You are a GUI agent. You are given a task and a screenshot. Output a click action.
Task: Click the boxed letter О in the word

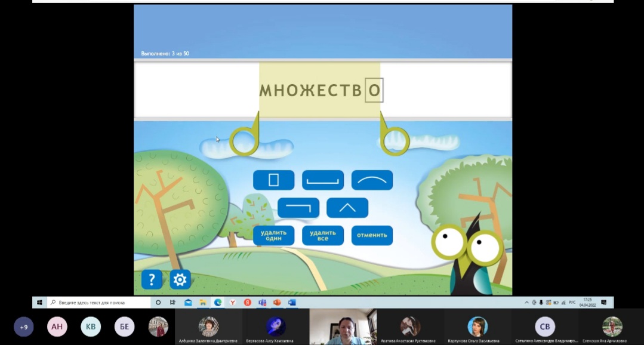374,91
